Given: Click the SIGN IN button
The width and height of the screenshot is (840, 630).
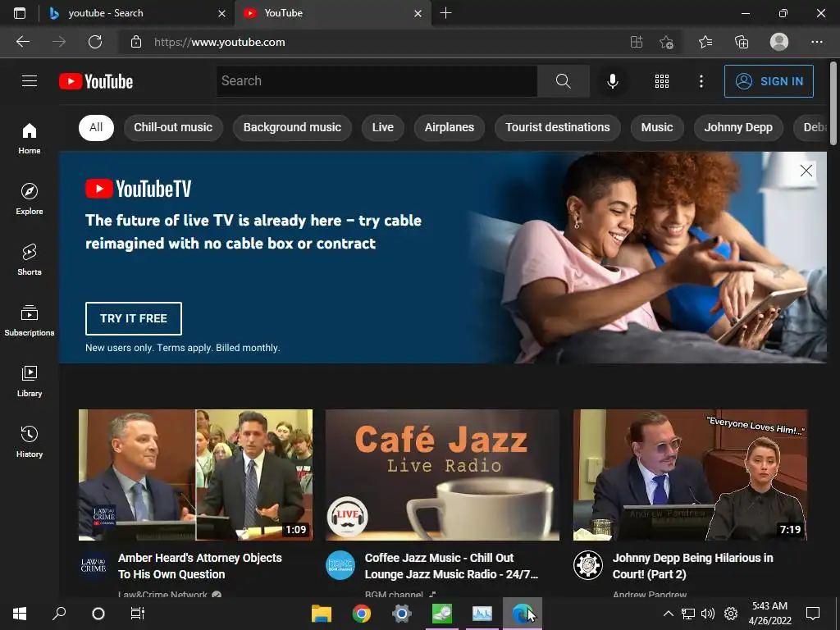Looking at the screenshot, I should point(769,81).
